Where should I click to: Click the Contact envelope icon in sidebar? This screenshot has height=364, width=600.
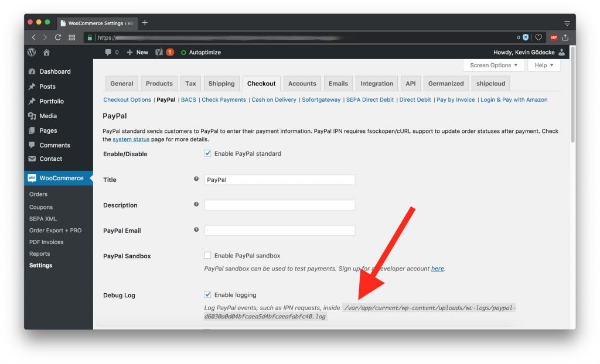click(x=32, y=159)
